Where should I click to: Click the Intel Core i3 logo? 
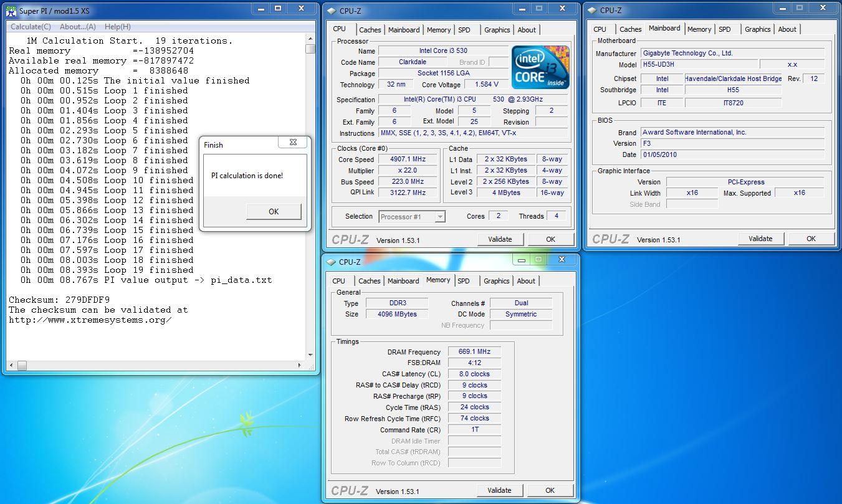pos(540,67)
